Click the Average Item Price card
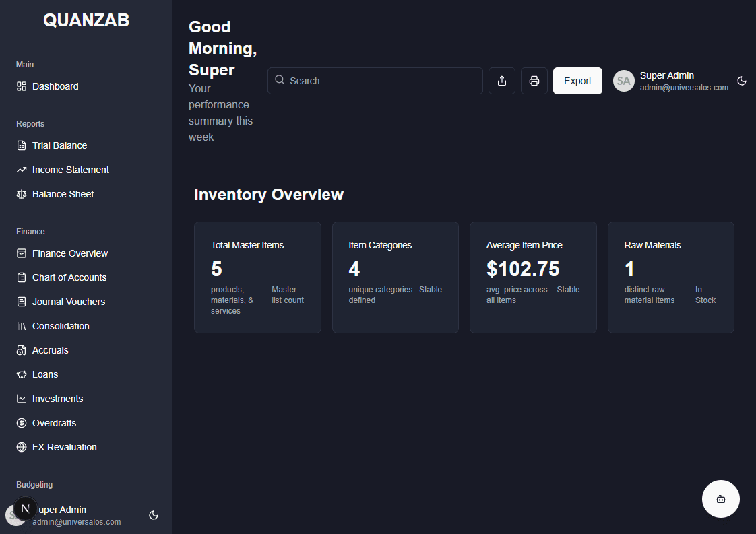The image size is (756, 534). point(533,277)
